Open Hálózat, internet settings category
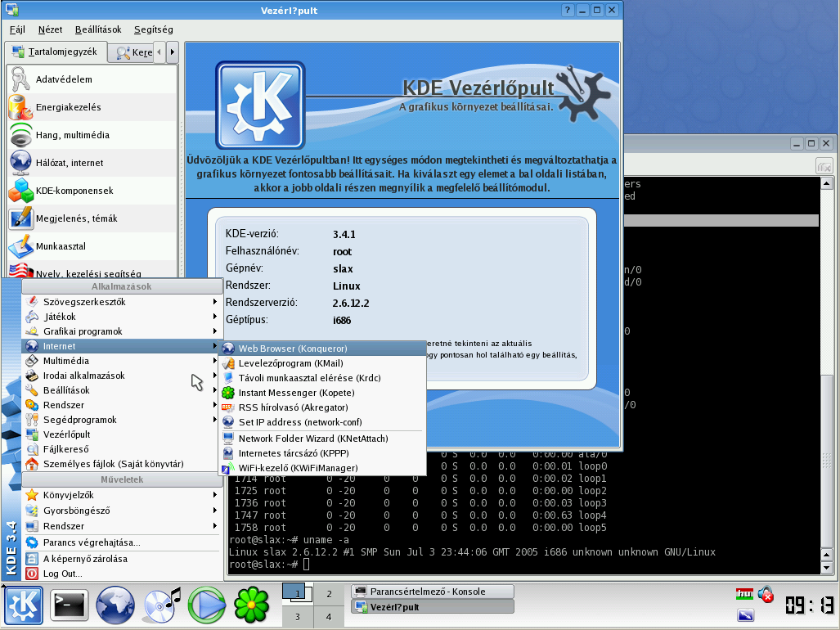Image resolution: width=840 pixels, height=630 pixels. coord(69,163)
